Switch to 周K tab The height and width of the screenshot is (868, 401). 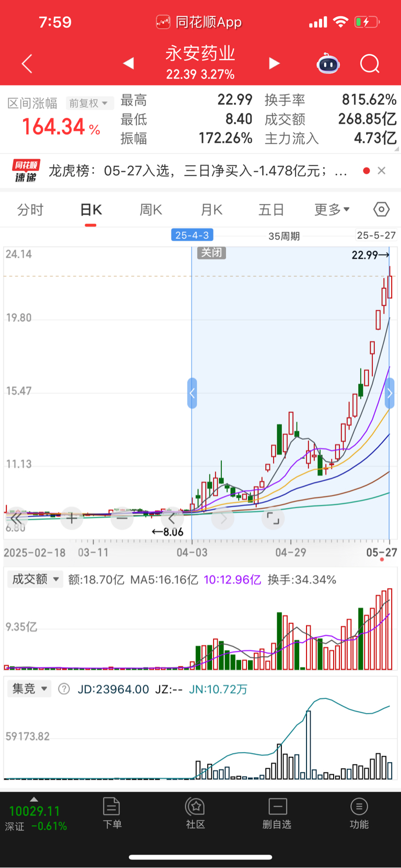(151, 209)
